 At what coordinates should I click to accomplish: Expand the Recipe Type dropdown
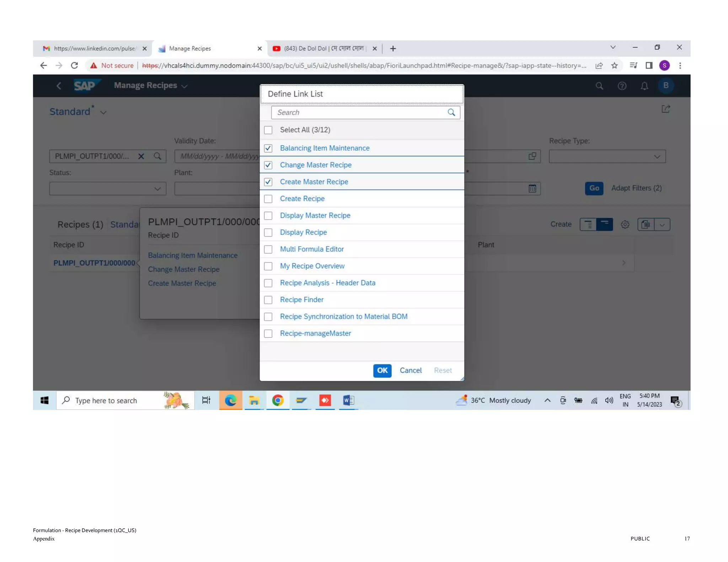coord(657,157)
